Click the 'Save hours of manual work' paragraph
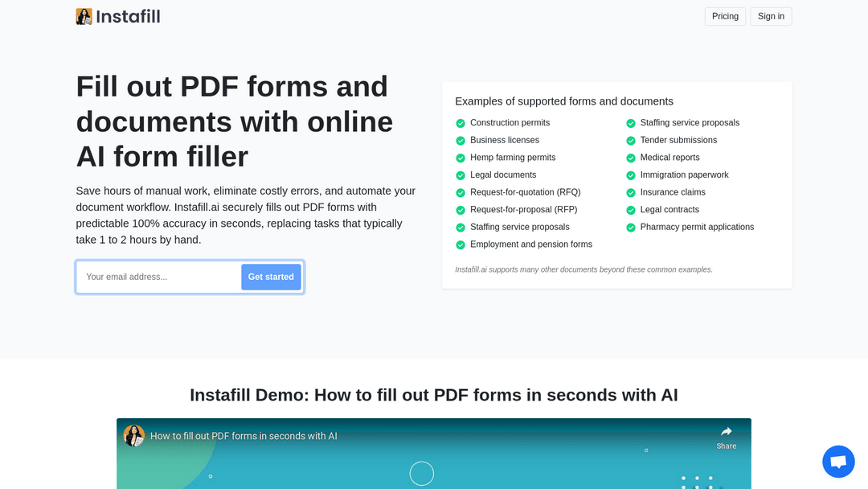The height and width of the screenshot is (489, 868). click(x=246, y=216)
